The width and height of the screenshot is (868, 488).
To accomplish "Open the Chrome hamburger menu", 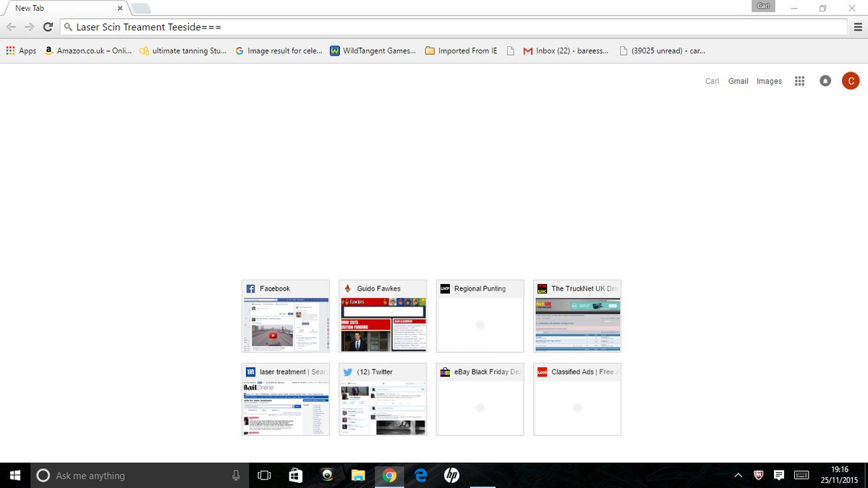I will 857,27.
